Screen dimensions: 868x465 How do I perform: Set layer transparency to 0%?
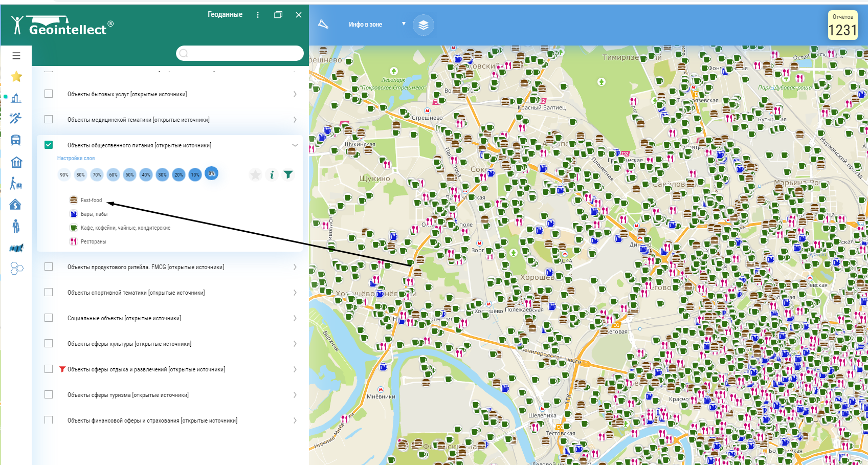click(x=211, y=173)
